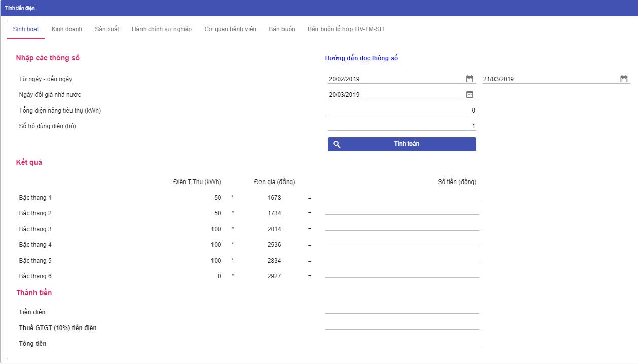Click the total kWh consumption input field

coord(402,110)
